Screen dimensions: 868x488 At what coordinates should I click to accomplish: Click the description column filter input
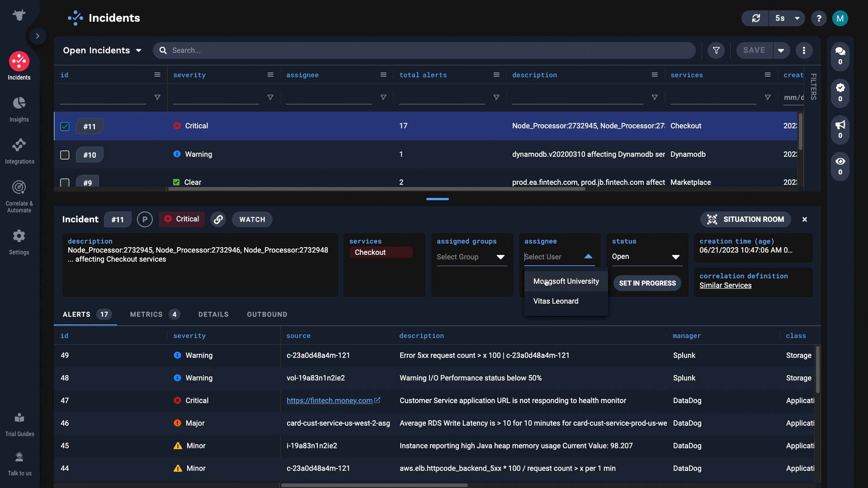click(577, 98)
